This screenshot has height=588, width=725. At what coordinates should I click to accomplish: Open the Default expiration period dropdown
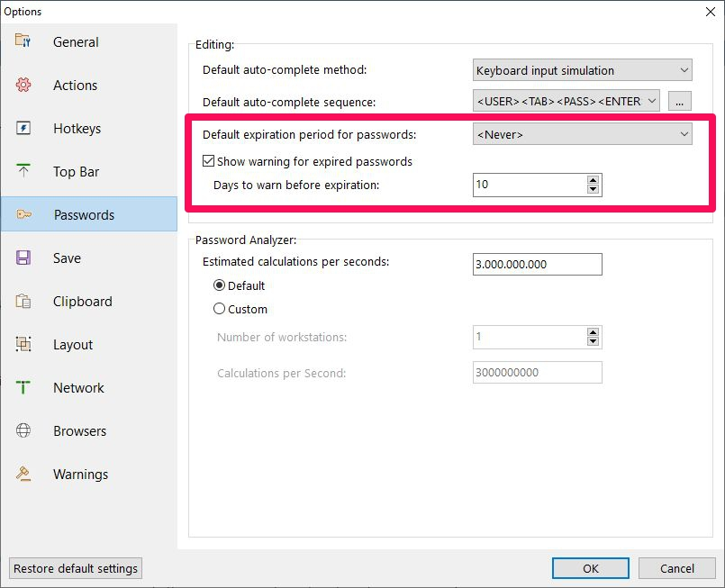tap(582, 134)
